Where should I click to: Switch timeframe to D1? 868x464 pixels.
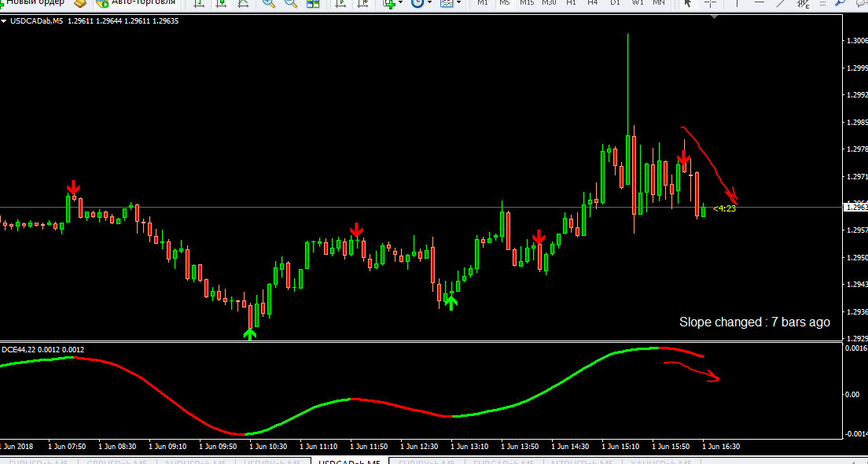[x=615, y=3]
